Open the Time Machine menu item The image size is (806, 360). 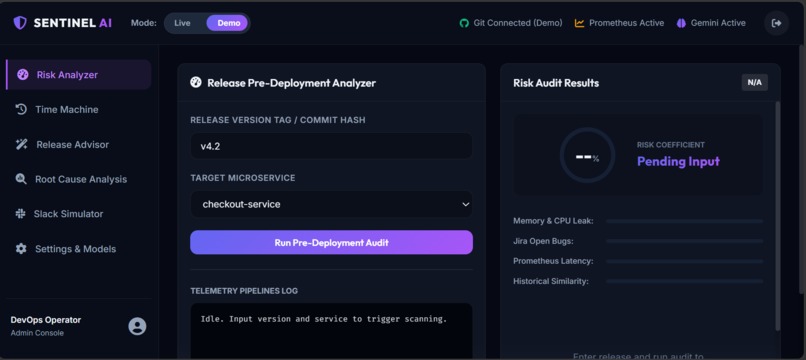79,109
